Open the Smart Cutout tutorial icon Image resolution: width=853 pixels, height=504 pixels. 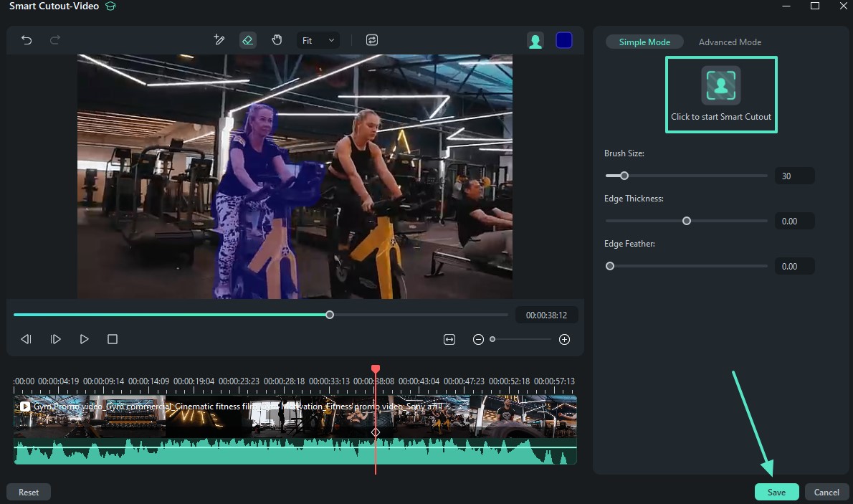(x=110, y=6)
